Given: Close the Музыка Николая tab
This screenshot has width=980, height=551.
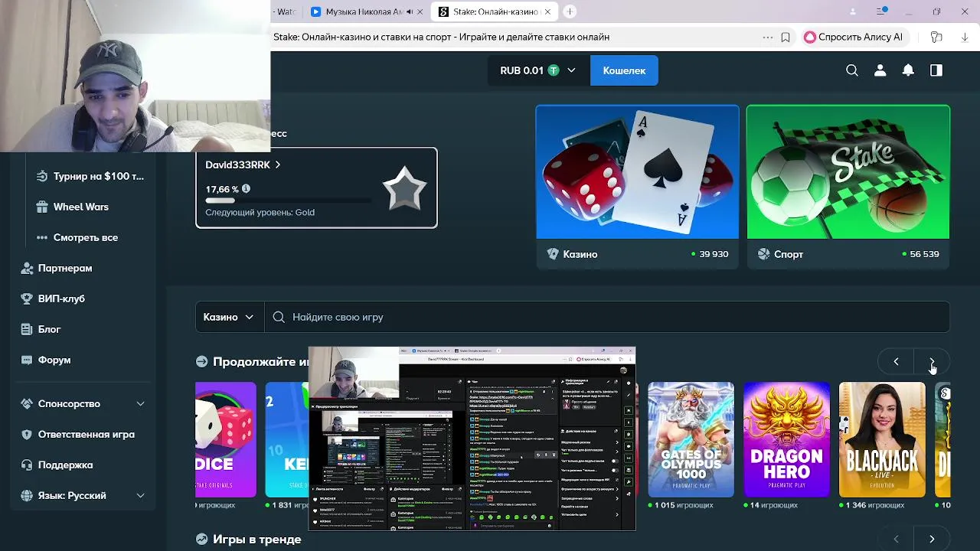Looking at the screenshot, I should 420,11.
